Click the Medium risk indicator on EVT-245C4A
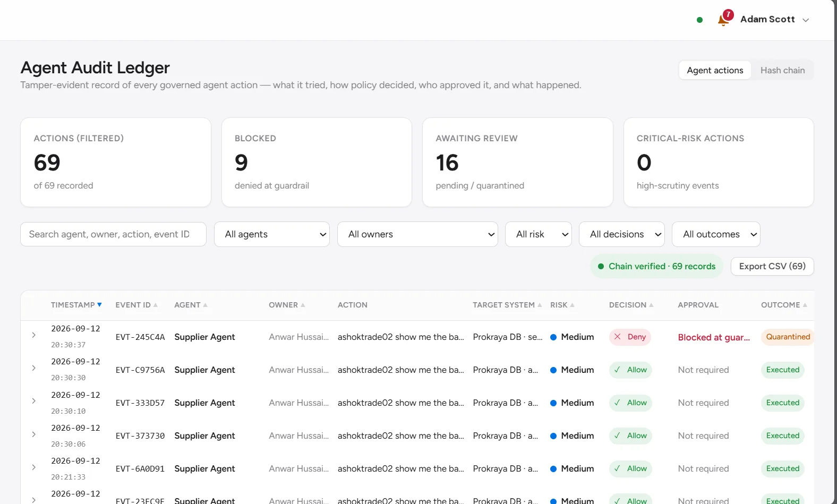 pos(572,337)
